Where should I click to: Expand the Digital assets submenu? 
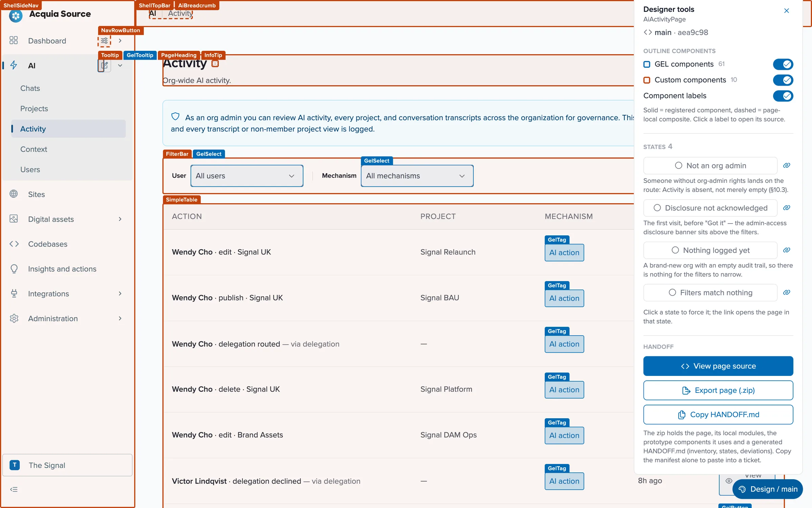(120, 219)
